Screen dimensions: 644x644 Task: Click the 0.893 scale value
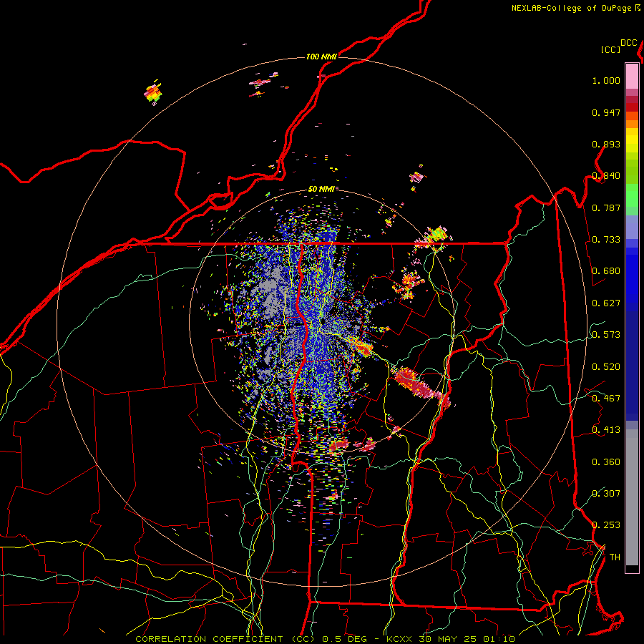click(606, 144)
